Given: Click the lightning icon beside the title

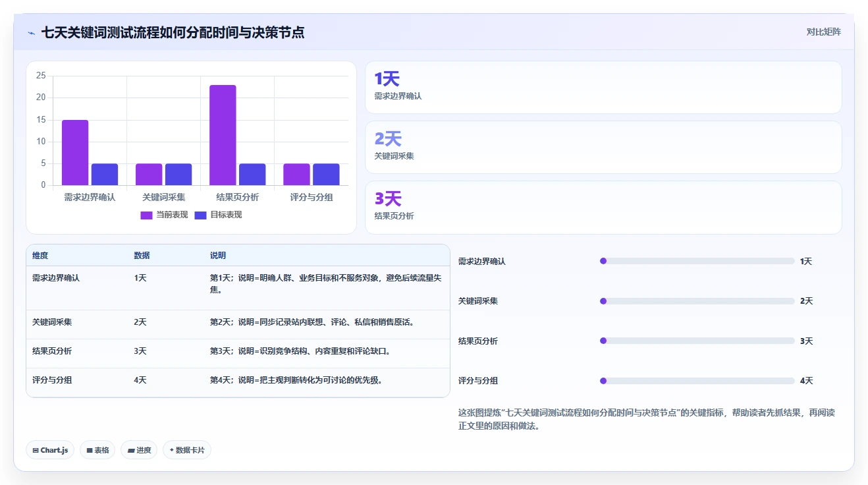Looking at the screenshot, I should click(31, 32).
